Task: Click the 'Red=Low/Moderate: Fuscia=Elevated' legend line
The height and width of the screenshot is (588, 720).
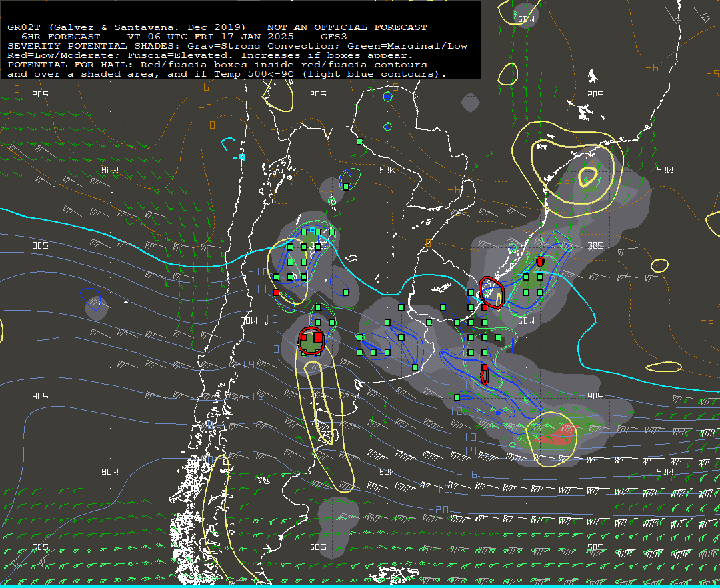Action: (x=120, y=55)
